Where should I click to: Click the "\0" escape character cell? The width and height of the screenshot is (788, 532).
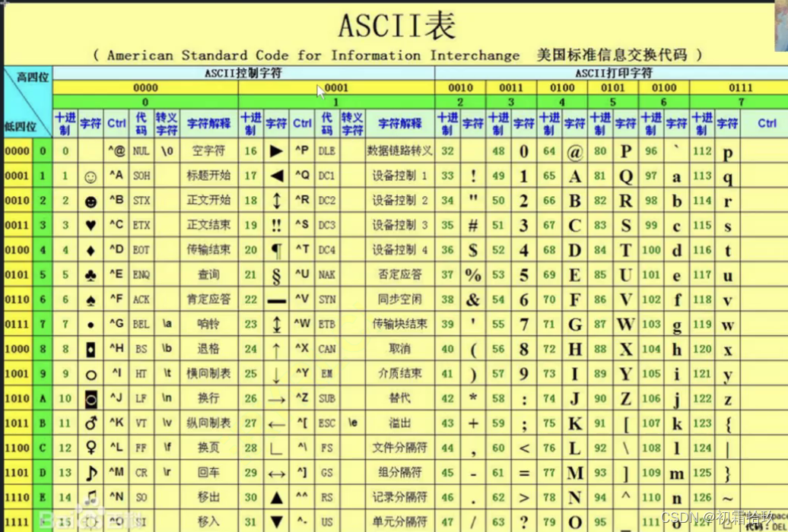click(x=167, y=150)
